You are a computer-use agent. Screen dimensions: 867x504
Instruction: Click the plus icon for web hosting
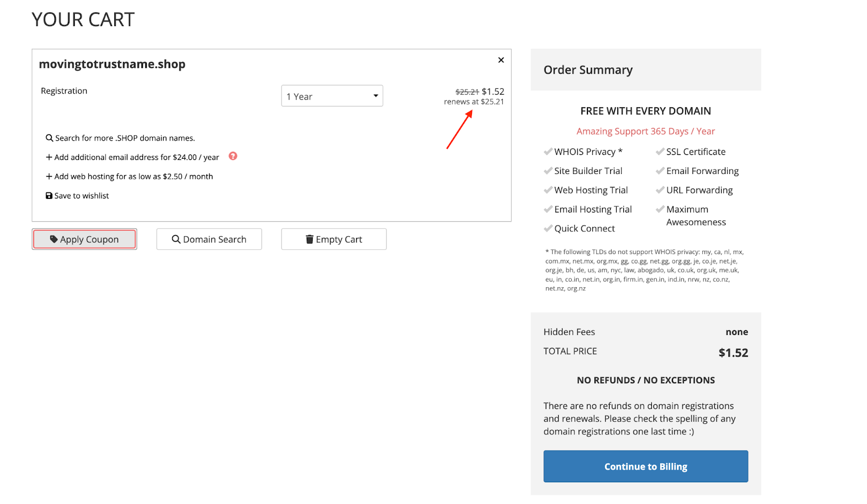coord(49,177)
